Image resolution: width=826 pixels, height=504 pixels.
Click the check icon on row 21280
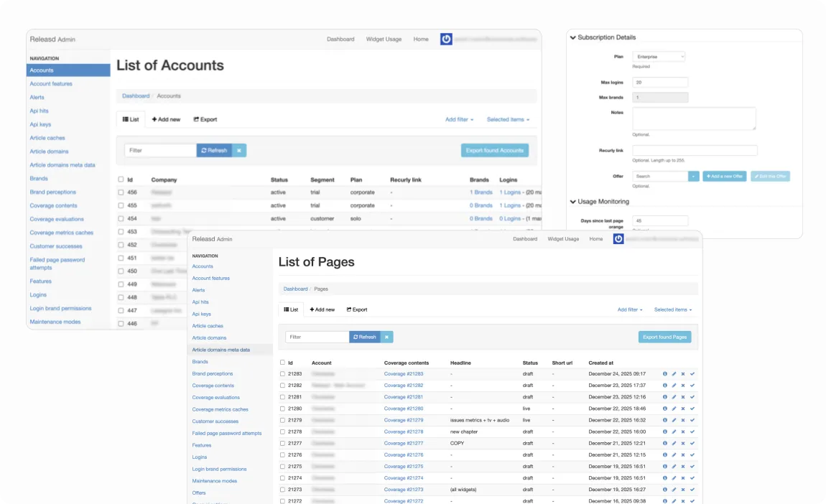click(693, 409)
